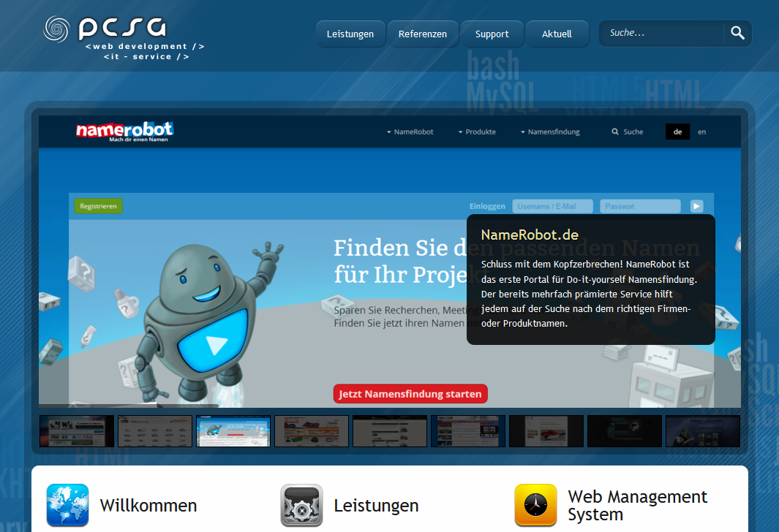Switch language to en
Screen dimensions: 779x532
point(701,132)
